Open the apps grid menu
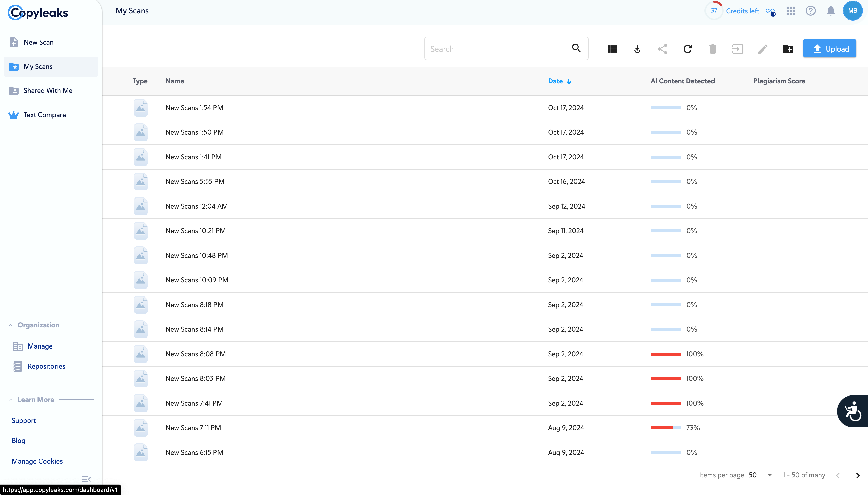The height and width of the screenshot is (495, 868). (x=791, y=11)
